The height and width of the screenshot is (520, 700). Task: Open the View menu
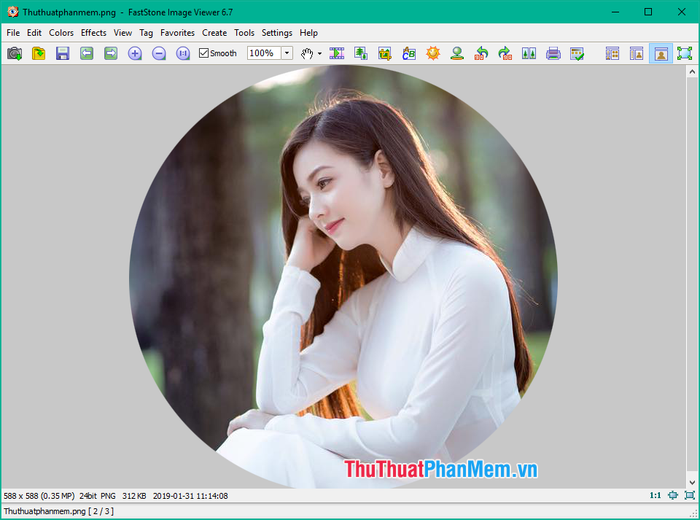click(123, 33)
